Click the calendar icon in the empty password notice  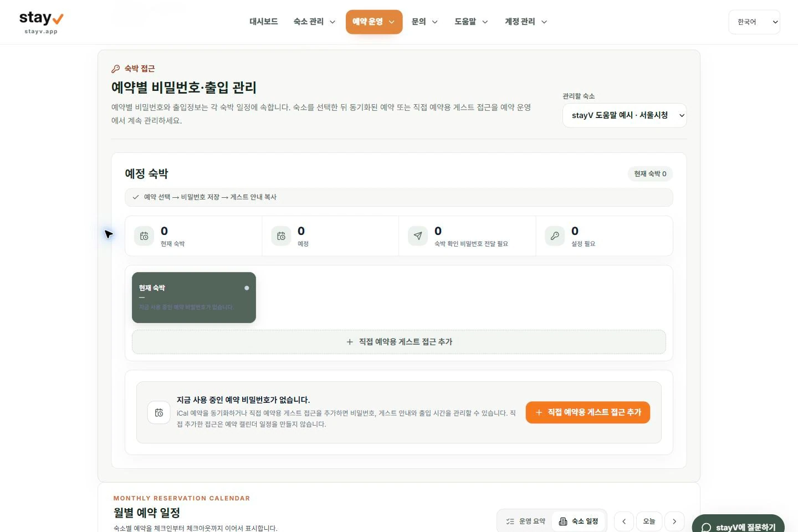159,412
